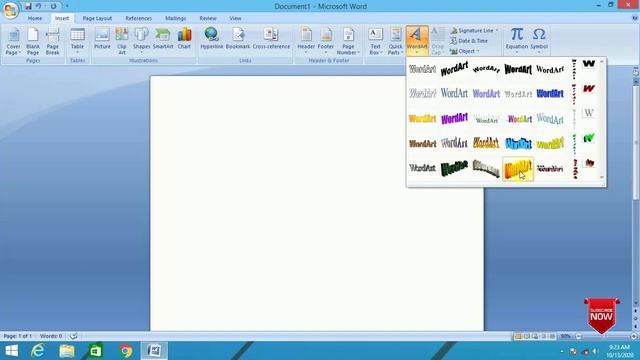Click the proofing check status icon
The width and height of the screenshot is (640, 360).
[73, 336]
